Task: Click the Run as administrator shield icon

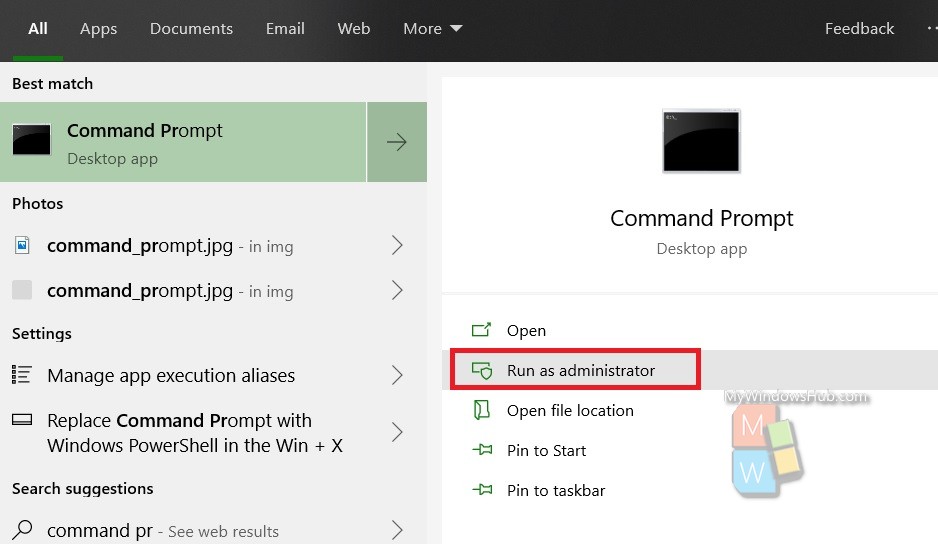Action: (x=482, y=370)
